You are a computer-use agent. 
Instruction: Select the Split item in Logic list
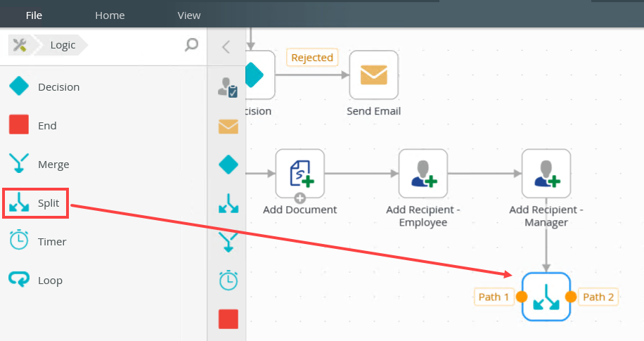[x=35, y=203]
